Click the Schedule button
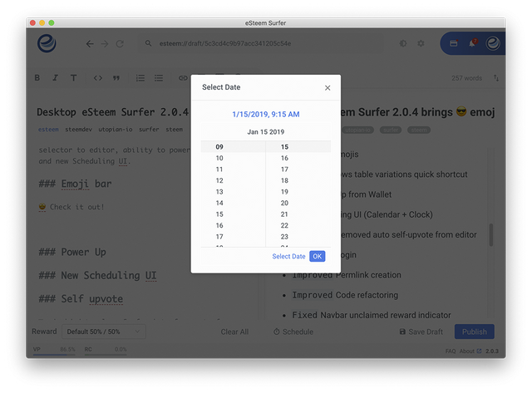Screen dimensions: 532x393 (293, 332)
